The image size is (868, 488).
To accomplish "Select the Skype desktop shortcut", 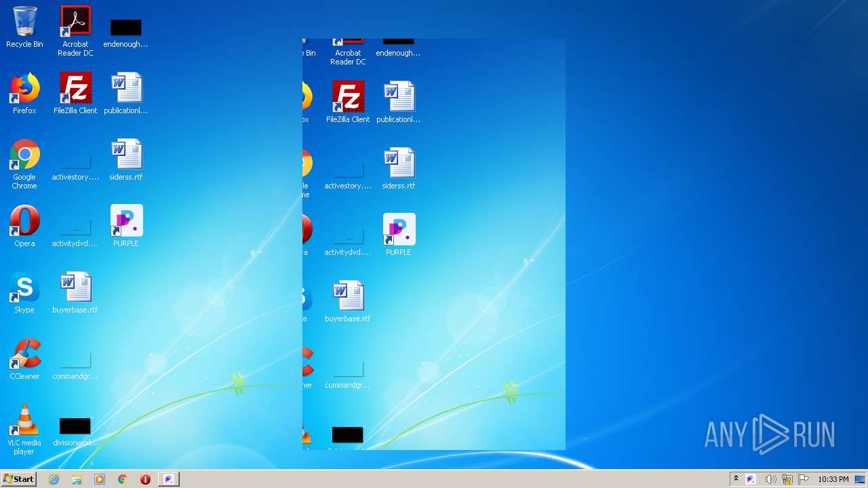I will point(24,293).
